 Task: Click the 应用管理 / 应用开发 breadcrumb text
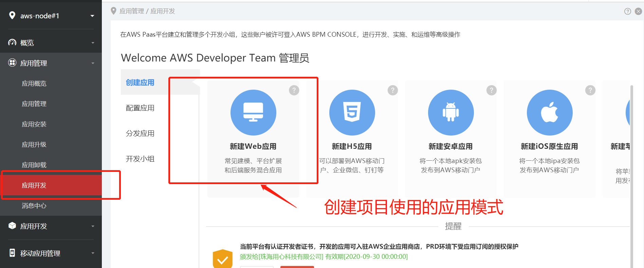point(147,11)
